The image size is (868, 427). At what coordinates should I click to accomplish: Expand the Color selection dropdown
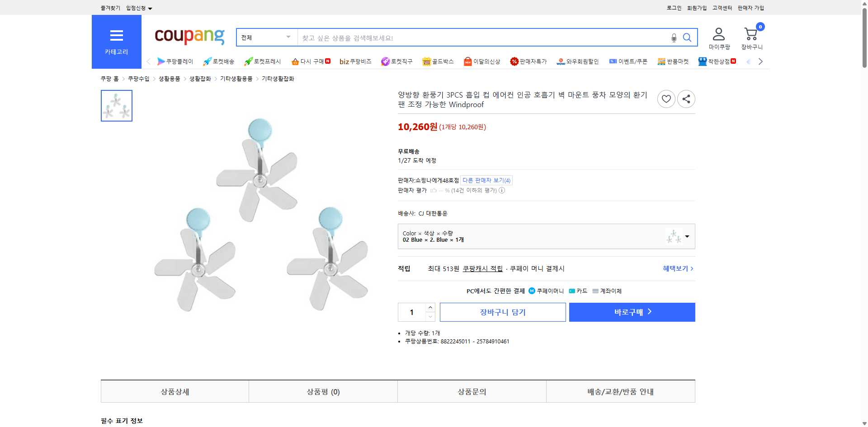tap(687, 236)
